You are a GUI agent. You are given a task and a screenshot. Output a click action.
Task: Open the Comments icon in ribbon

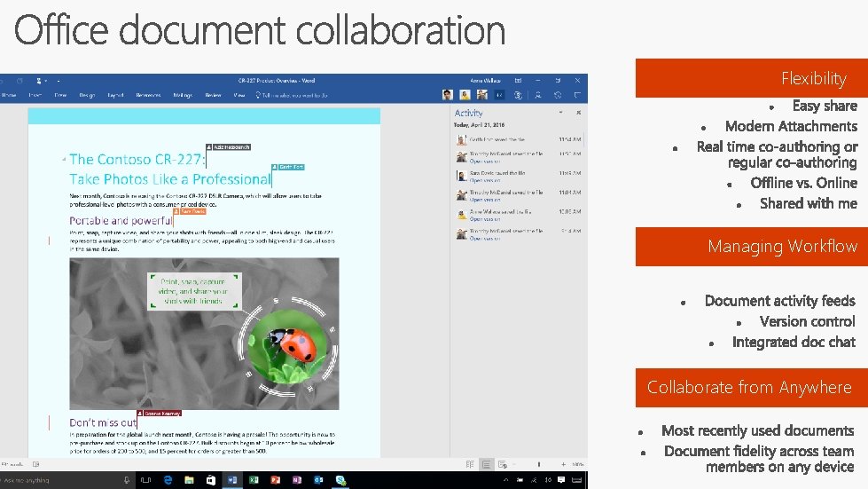tap(577, 95)
